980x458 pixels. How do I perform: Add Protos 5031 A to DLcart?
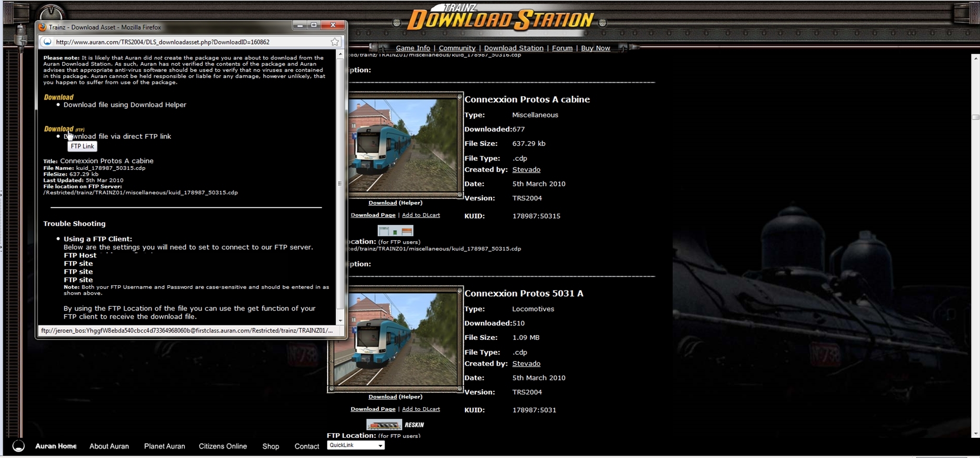(x=421, y=409)
